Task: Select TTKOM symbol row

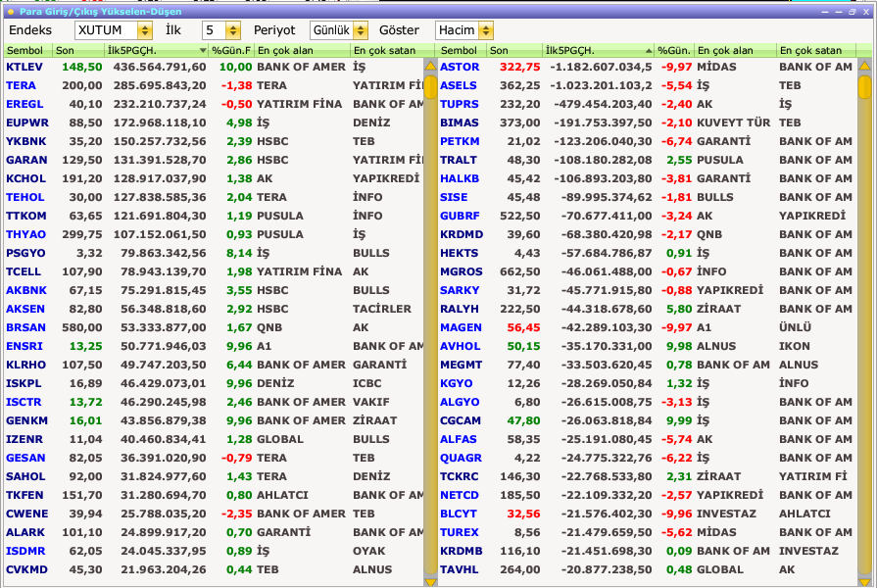Action: [215, 216]
